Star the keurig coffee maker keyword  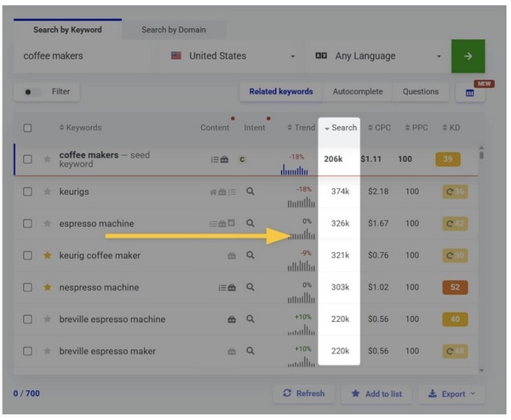[48, 256]
